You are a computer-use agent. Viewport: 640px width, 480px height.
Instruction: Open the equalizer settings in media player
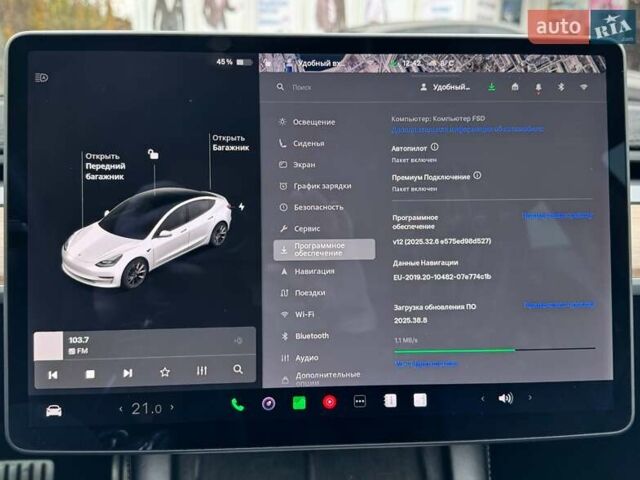tap(202, 372)
